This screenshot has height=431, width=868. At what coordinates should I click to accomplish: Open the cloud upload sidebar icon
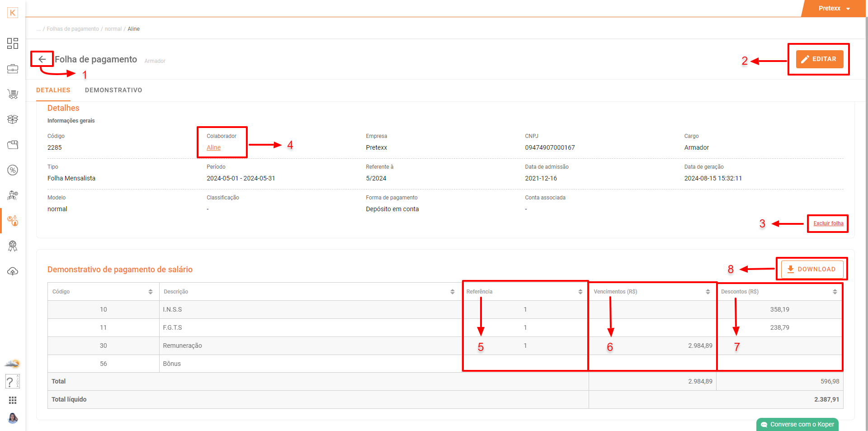(x=13, y=271)
